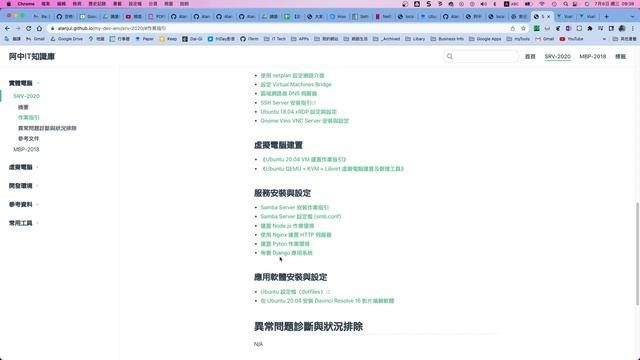This screenshot has width=640, height=360.
Task: Bookmark this page with the star icon
Action: pos(523,28)
